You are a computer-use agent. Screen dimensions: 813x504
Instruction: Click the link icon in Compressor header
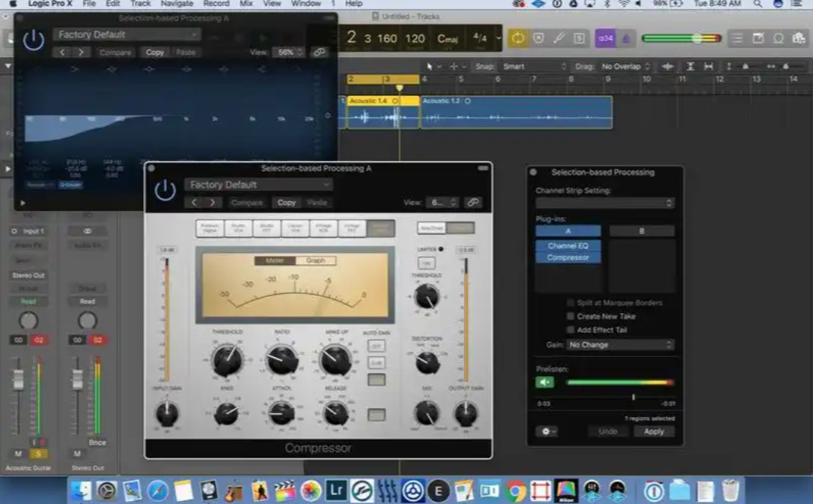tap(473, 203)
